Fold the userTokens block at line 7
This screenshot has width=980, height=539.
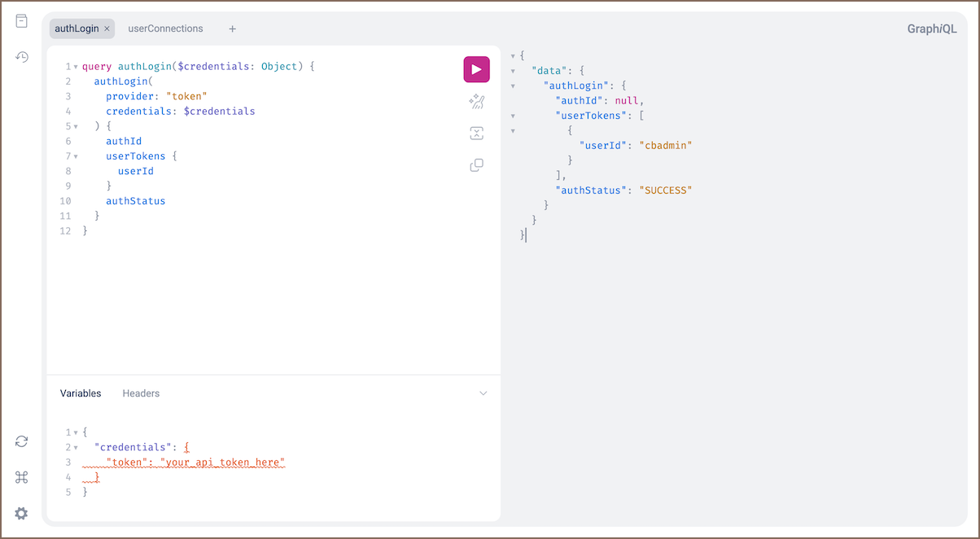click(76, 156)
